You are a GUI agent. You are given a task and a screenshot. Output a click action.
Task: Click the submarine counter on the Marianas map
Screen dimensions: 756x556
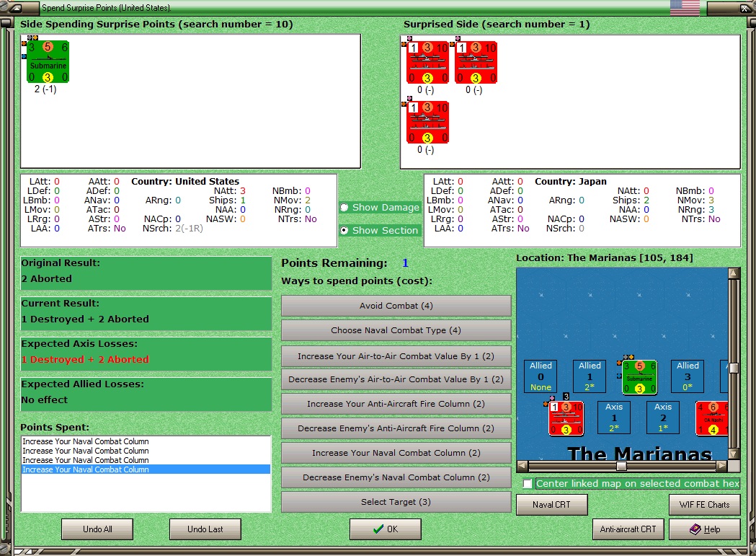tap(639, 376)
